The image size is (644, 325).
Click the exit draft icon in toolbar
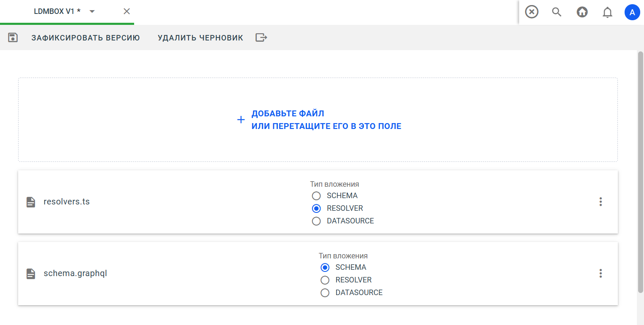point(261,38)
